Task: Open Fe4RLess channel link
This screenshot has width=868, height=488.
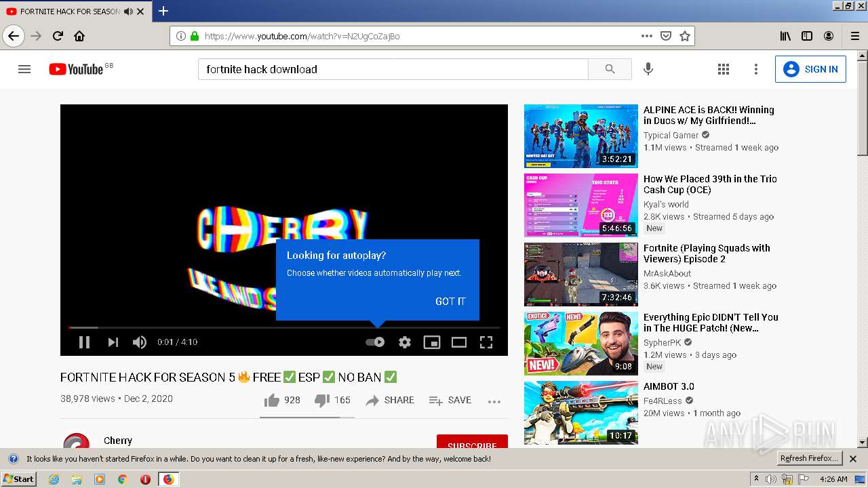Action: pos(663,401)
